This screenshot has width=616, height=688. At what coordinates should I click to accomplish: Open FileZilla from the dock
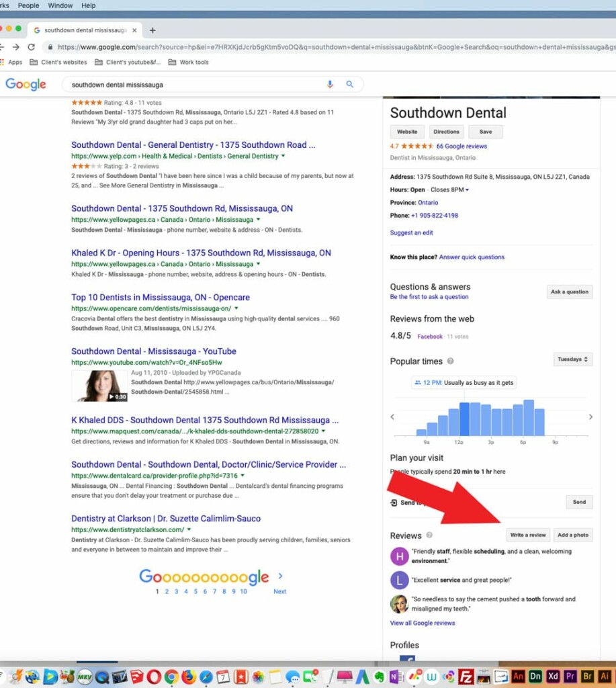[x=466, y=677]
